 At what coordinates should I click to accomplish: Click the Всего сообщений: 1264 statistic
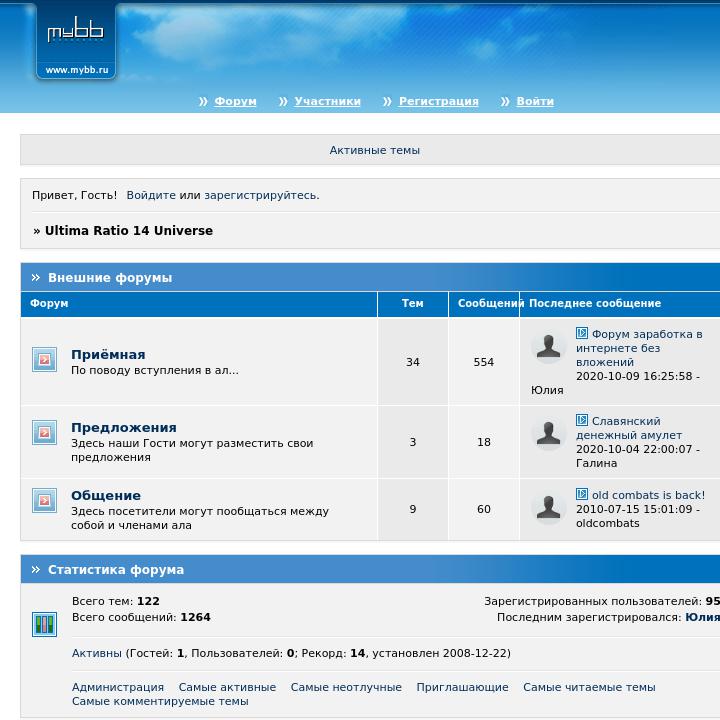pos(141,617)
